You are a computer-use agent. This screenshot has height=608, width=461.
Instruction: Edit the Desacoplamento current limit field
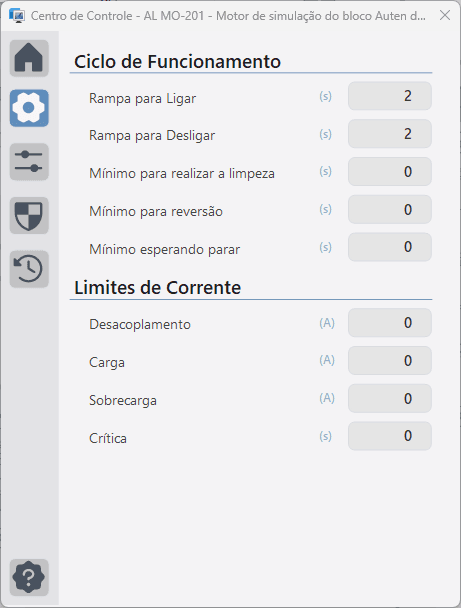(390, 323)
